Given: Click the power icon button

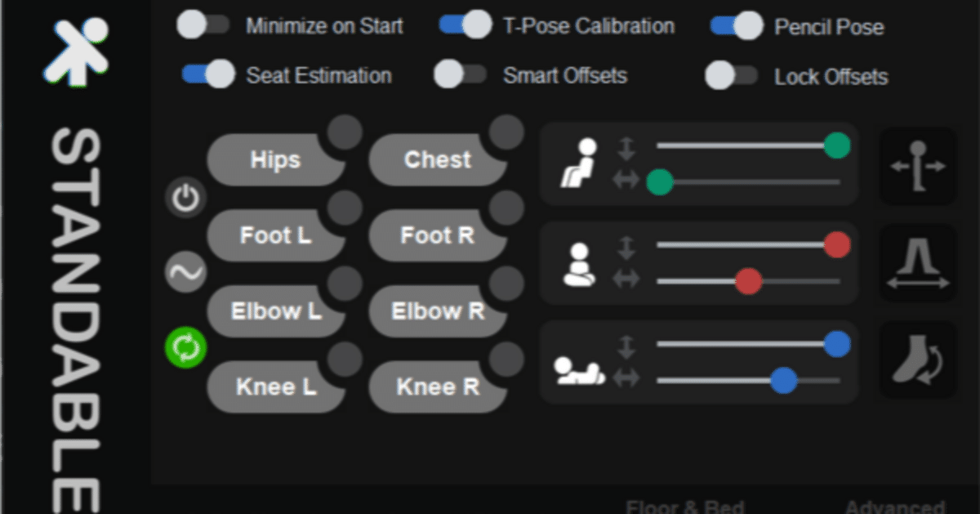Looking at the screenshot, I should [x=186, y=199].
